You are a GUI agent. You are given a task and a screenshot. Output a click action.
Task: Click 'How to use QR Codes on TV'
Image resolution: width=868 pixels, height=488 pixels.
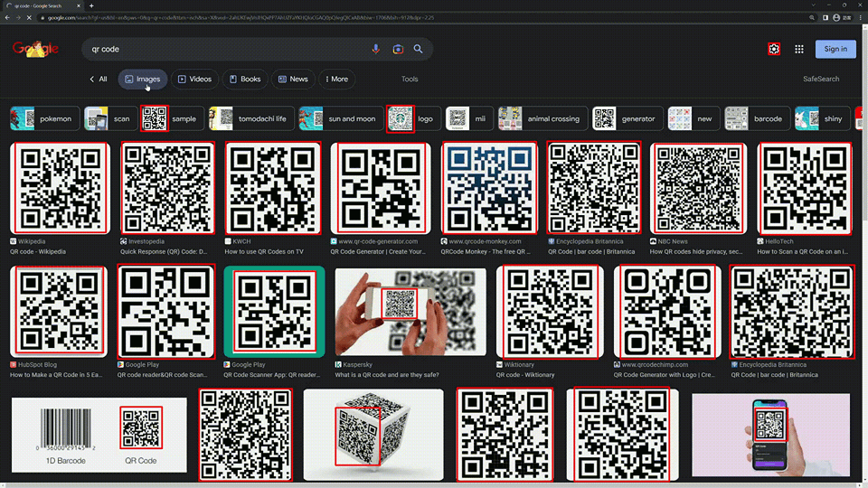pos(264,252)
